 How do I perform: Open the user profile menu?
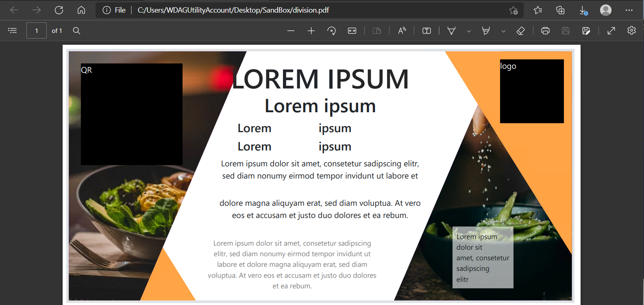point(606,10)
